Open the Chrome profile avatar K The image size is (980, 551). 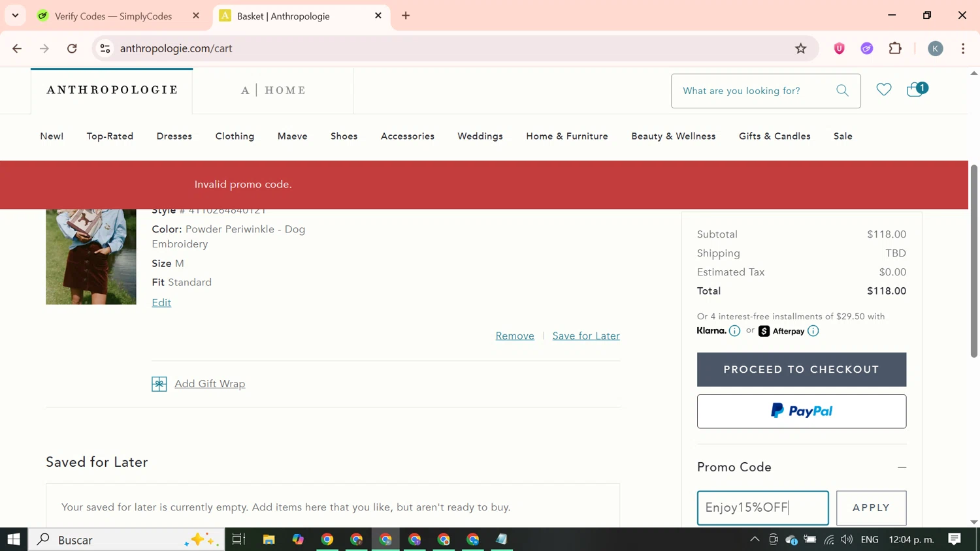point(936,48)
